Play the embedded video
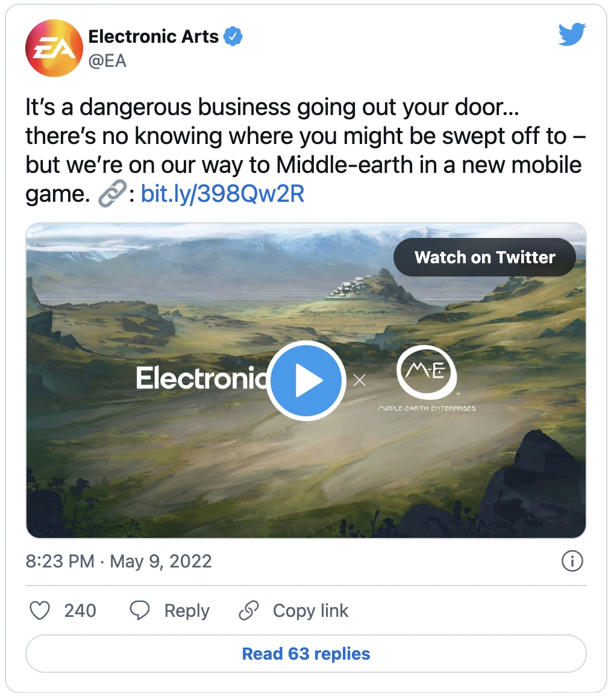 click(x=305, y=380)
